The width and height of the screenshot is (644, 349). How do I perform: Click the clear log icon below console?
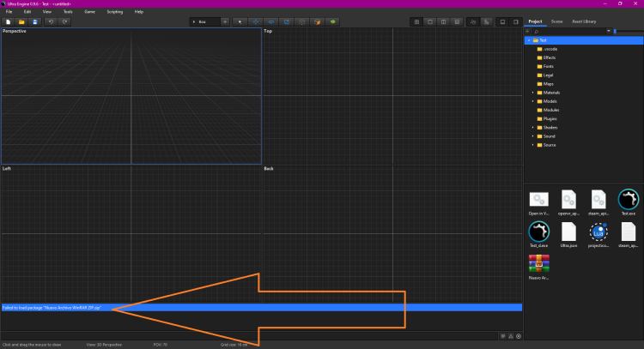click(519, 335)
